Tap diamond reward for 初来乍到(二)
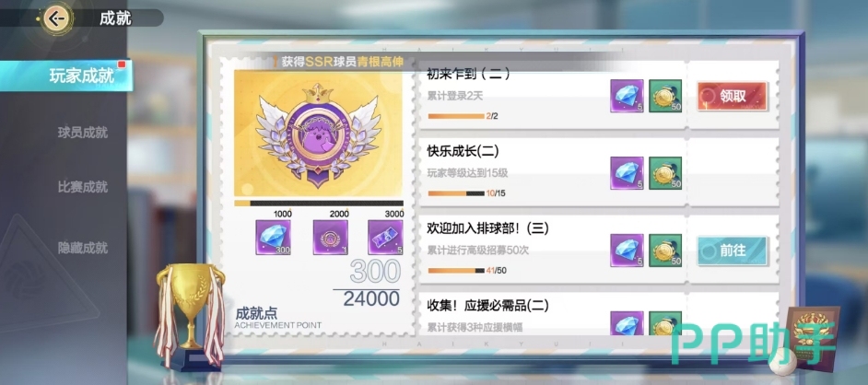 [x=628, y=96]
